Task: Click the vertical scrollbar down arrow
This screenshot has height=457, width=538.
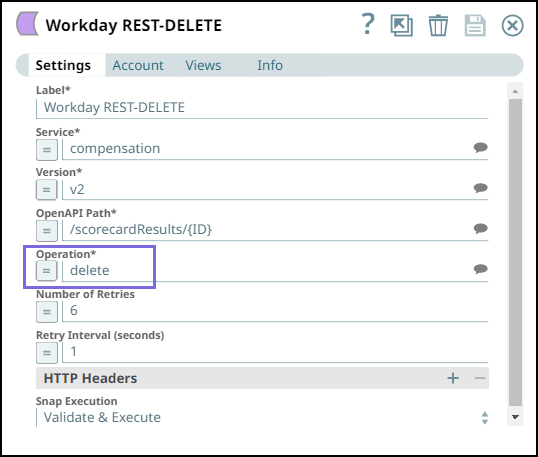Action: pyautogui.click(x=515, y=417)
